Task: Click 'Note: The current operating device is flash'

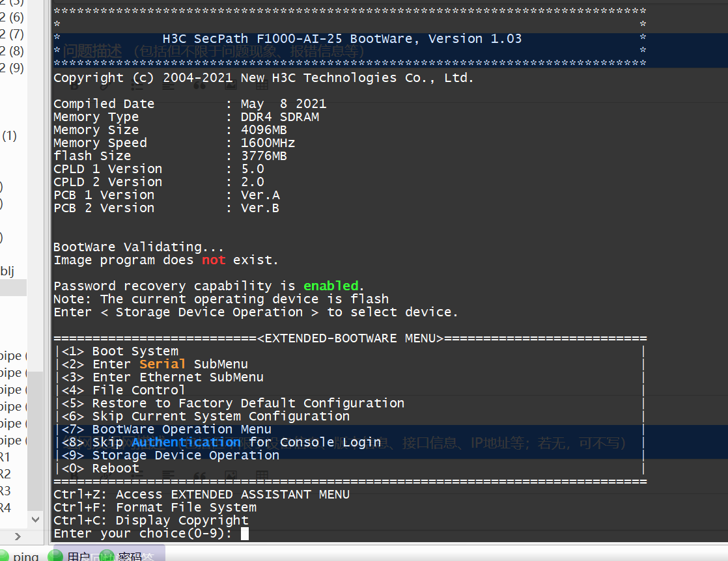Action: (221, 299)
